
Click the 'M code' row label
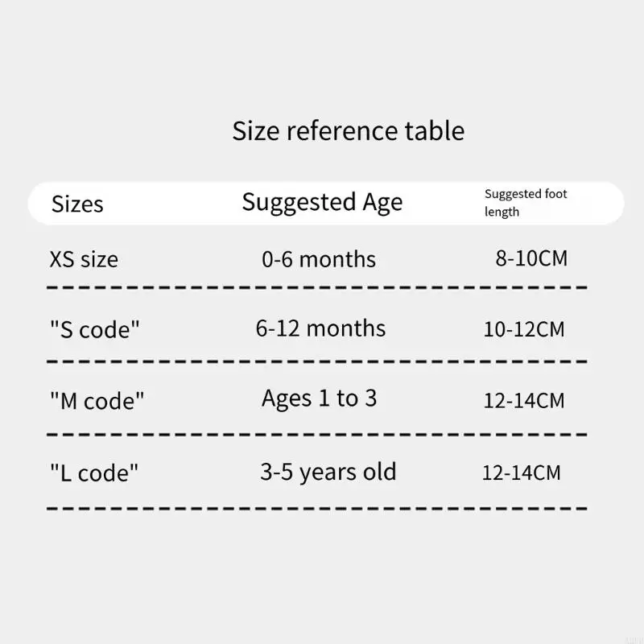pos(97,401)
